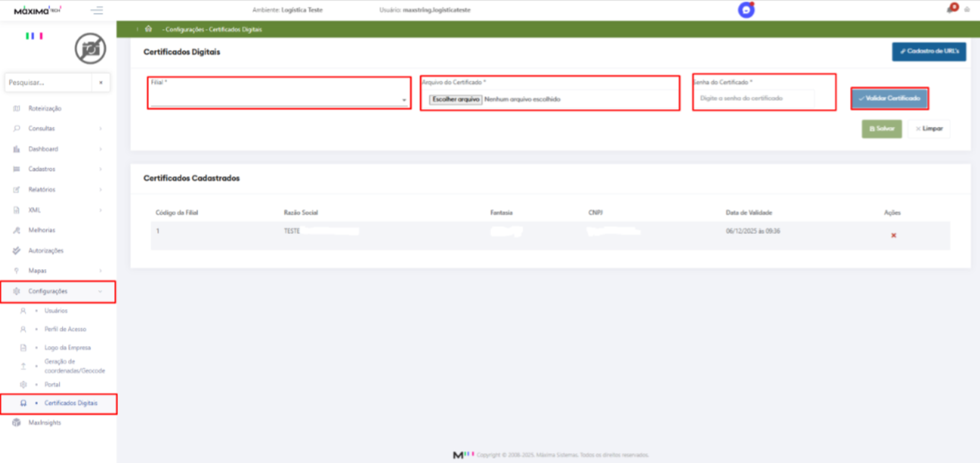Click the MaxInsights globe icon
Screen dimensions: 980x463
17,423
